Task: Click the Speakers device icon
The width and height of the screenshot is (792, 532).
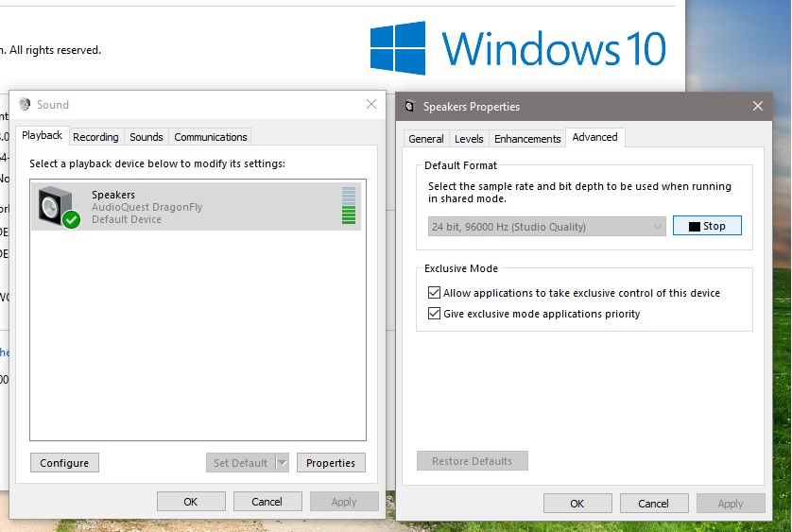Action: tap(57, 206)
